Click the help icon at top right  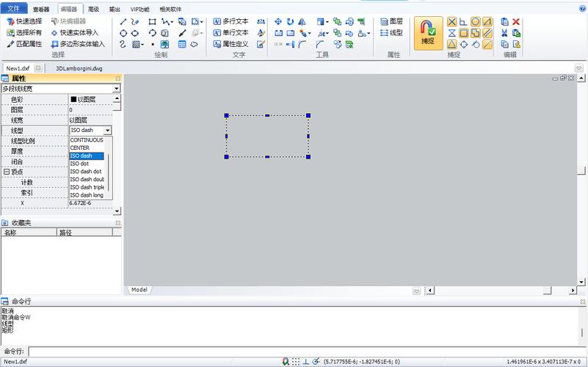pos(583,8)
